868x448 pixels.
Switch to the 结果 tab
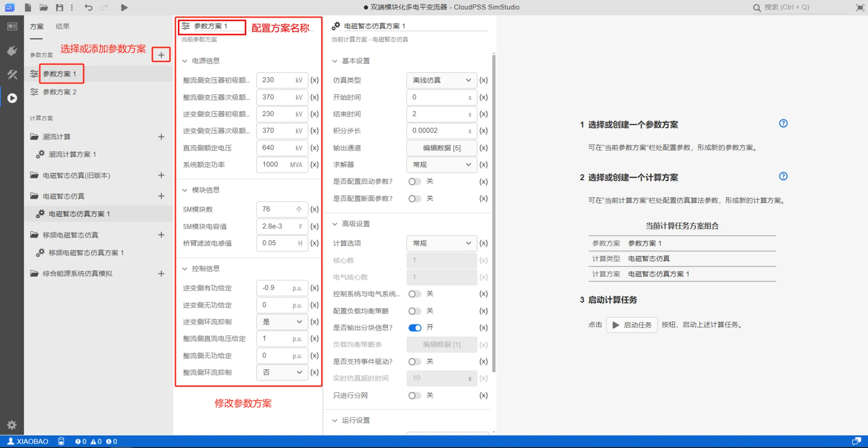coord(63,26)
